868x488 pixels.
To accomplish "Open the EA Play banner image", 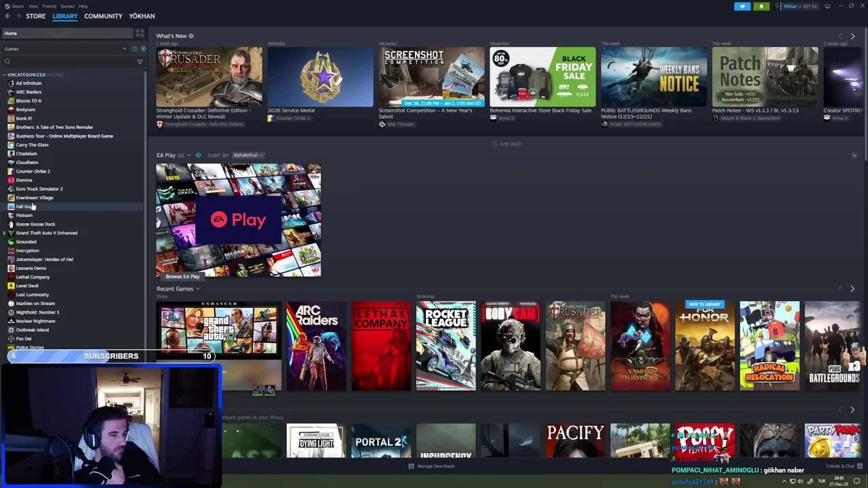I will (x=238, y=220).
